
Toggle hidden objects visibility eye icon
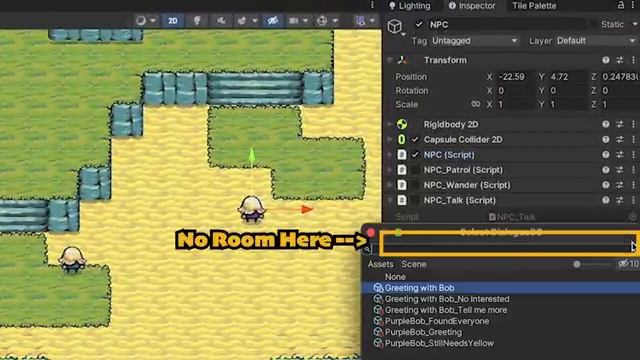pyautogui.click(x=273, y=20)
